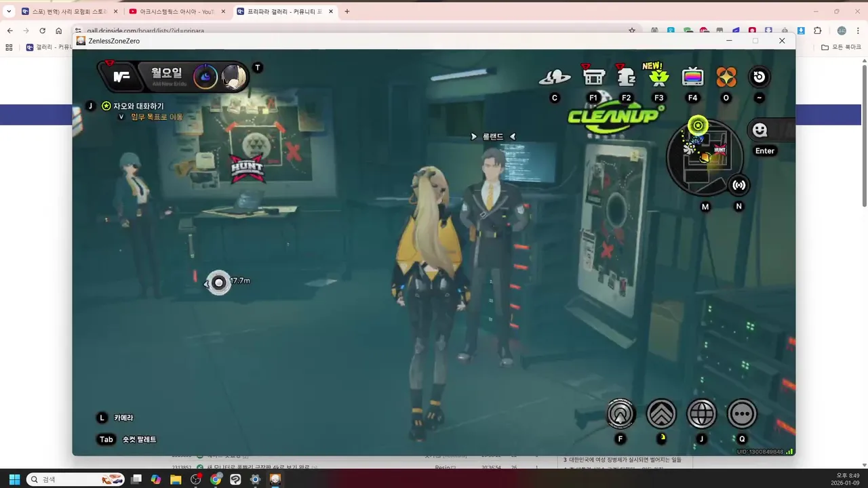Click the double-chevron sprint button
Image resolution: width=868 pixels, height=488 pixels.
click(x=661, y=413)
